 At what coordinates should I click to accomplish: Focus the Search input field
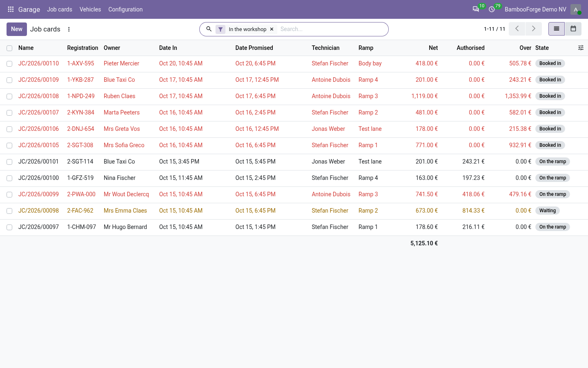click(332, 29)
